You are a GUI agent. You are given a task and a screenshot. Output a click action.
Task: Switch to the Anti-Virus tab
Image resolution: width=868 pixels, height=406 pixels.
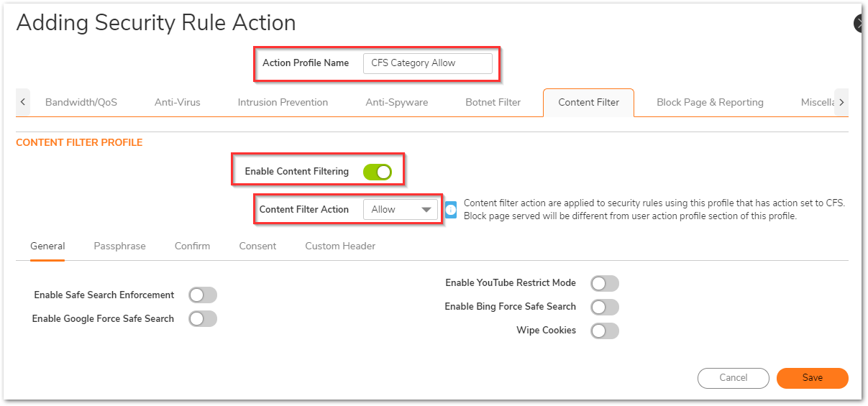tap(178, 103)
